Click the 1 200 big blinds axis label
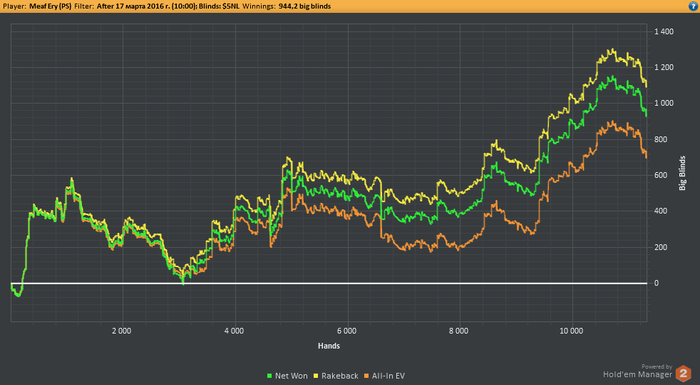This screenshot has width=700, height=385. (664, 67)
